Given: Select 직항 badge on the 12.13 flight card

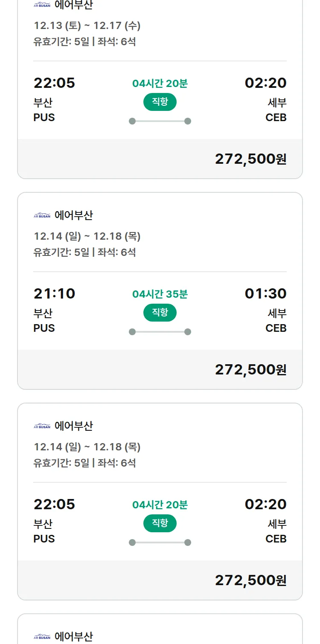Looking at the screenshot, I should pyautogui.click(x=160, y=102).
